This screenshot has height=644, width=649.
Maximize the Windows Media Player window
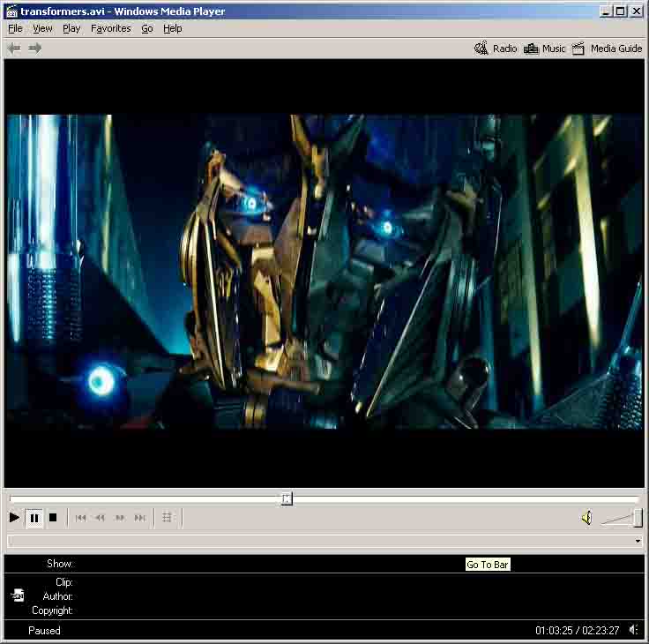[620, 11]
